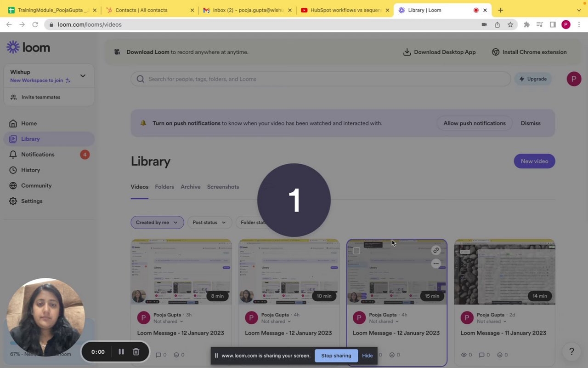This screenshot has height=368, width=588.
Task: Click Allow push notifications
Action: tap(475, 123)
